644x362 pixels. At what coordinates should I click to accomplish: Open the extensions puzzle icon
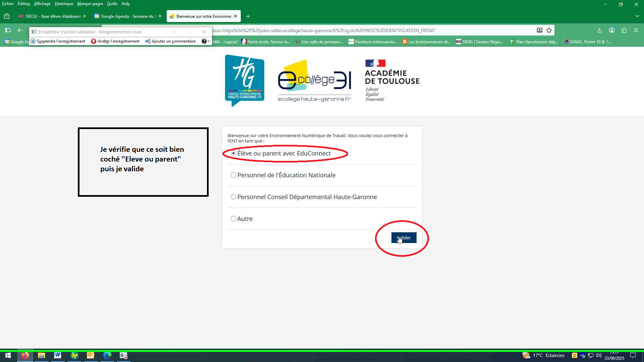pyautogui.click(x=624, y=31)
